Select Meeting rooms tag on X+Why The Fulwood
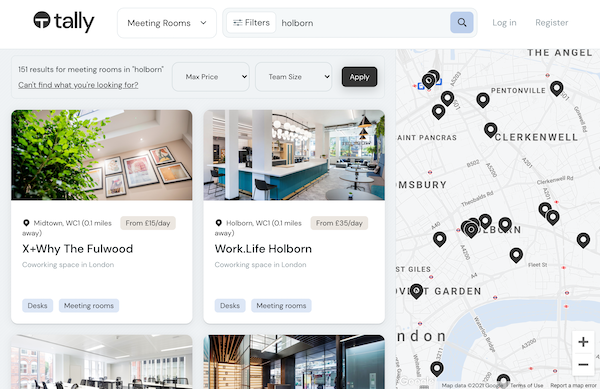600x389 pixels. click(89, 306)
